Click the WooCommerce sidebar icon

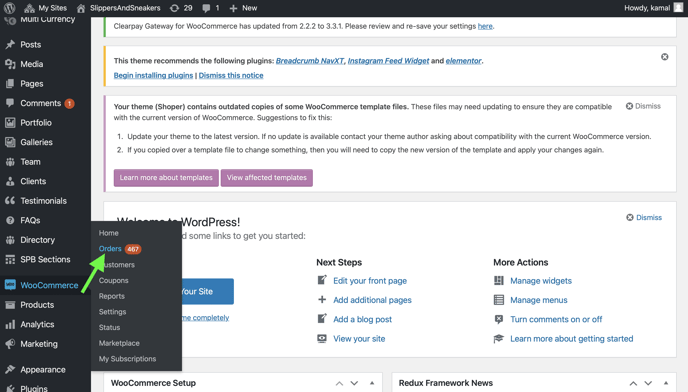tap(10, 285)
